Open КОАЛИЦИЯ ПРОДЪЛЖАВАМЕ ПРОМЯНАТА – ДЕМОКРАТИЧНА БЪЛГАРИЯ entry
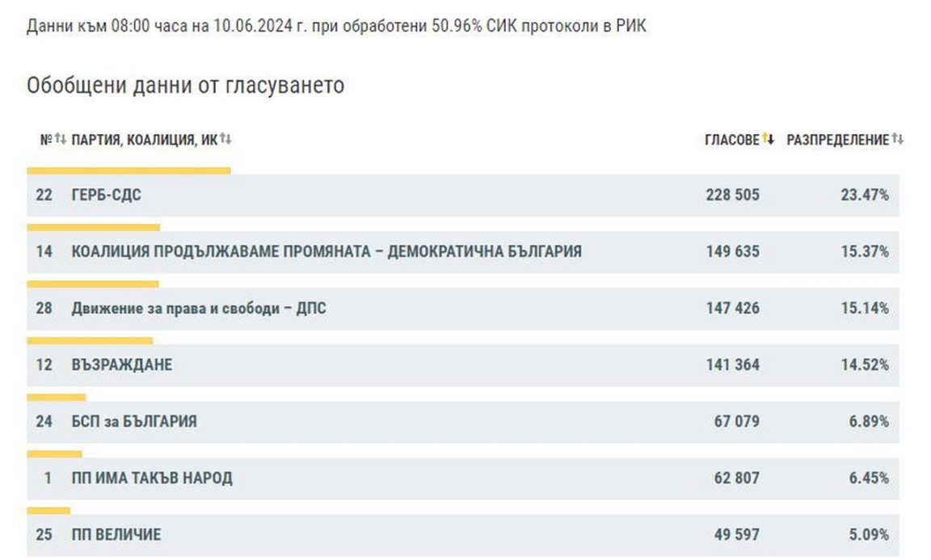The height and width of the screenshot is (560, 931). coord(326,251)
